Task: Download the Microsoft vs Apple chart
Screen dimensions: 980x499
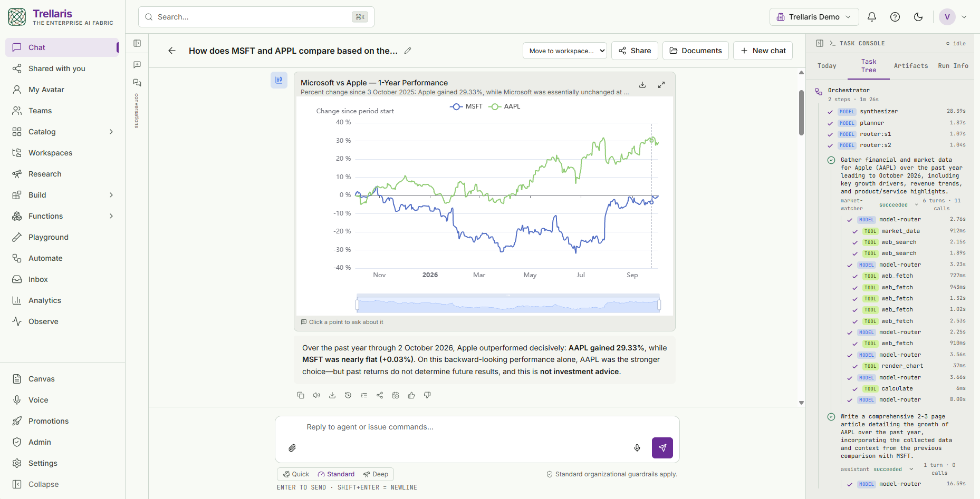Action: (x=642, y=85)
